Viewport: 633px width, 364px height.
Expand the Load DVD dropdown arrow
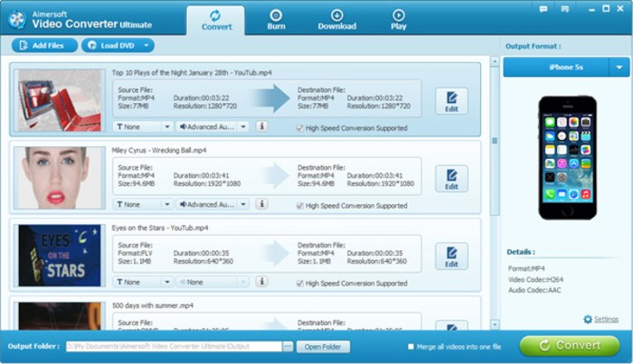146,45
